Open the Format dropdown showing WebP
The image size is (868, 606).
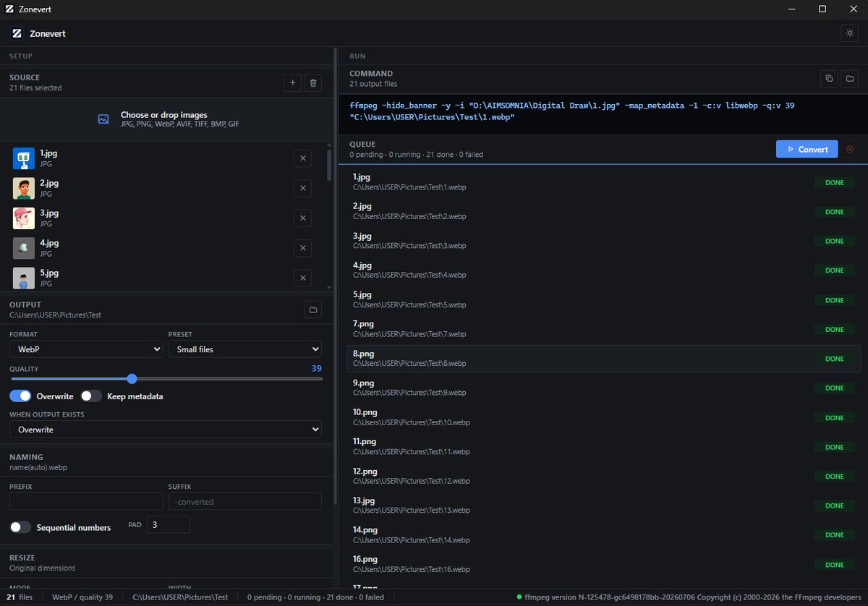coord(86,349)
